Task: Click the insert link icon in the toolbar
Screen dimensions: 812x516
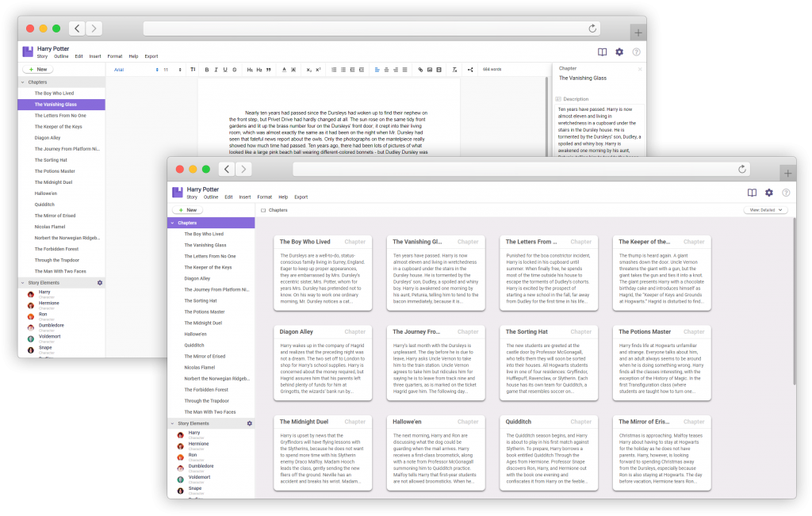Action: pyautogui.click(x=420, y=70)
